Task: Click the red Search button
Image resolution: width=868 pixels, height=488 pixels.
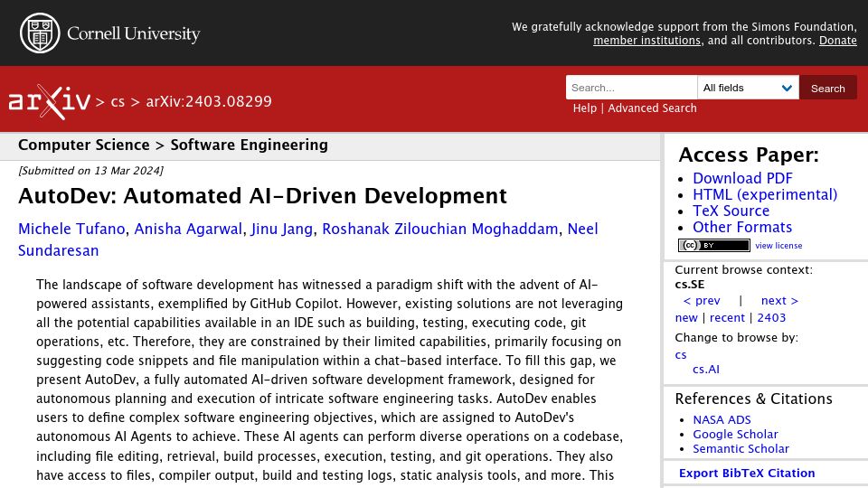Action: point(827,88)
